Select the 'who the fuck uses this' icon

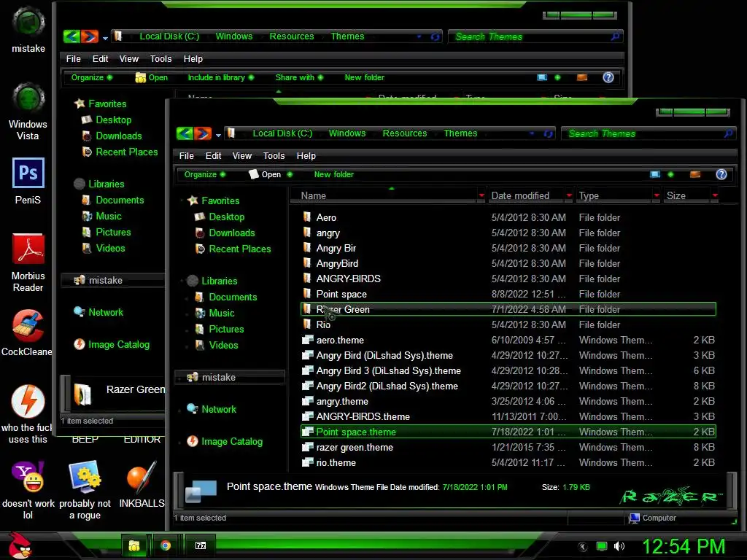[27, 414]
